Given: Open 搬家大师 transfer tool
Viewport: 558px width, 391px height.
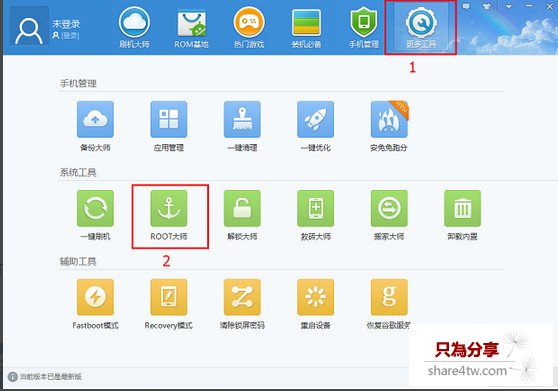Looking at the screenshot, I should pyautogui.click(x=389, y=215).
